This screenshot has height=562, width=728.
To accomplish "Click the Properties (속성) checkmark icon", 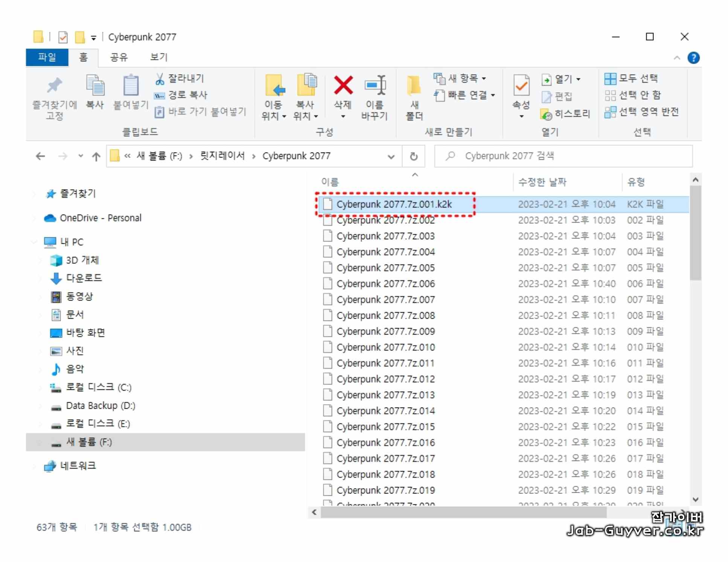I will coord(521,85).
